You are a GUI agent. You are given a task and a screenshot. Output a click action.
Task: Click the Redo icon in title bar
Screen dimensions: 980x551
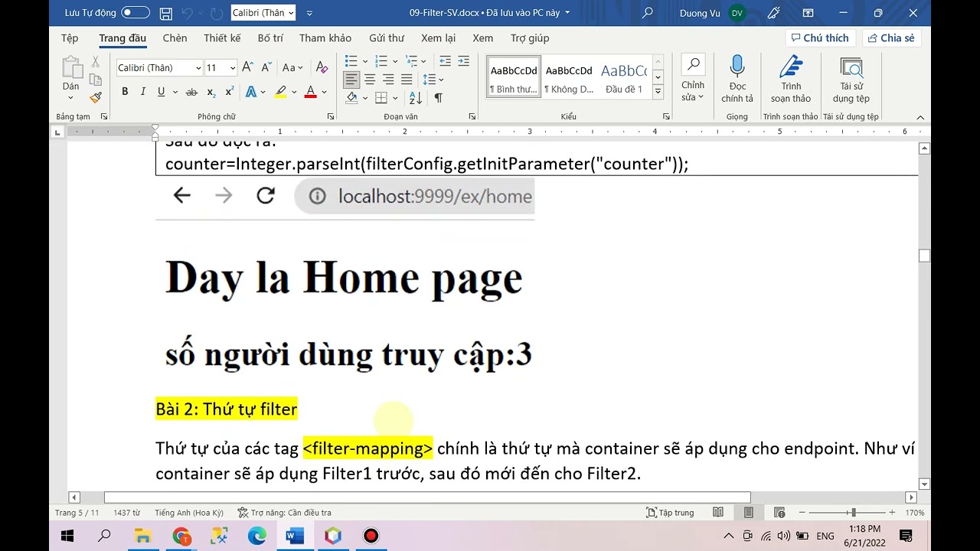click(x=217, y=13)
